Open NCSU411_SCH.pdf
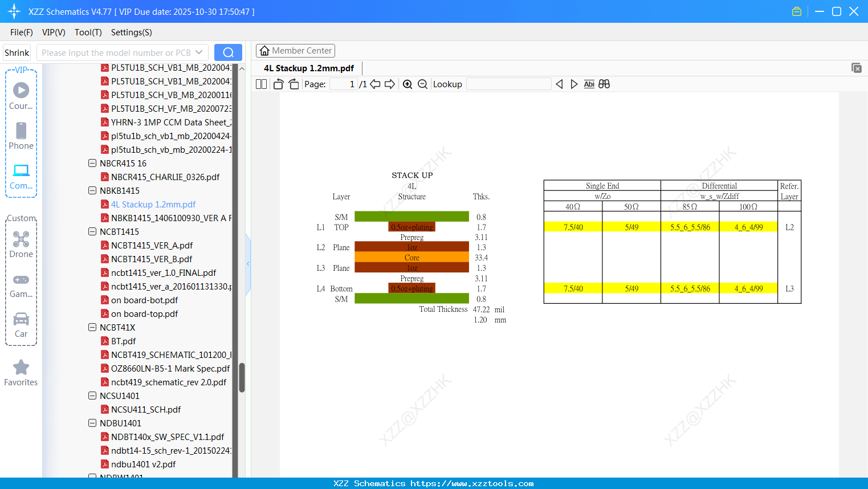 click(146, 410)
